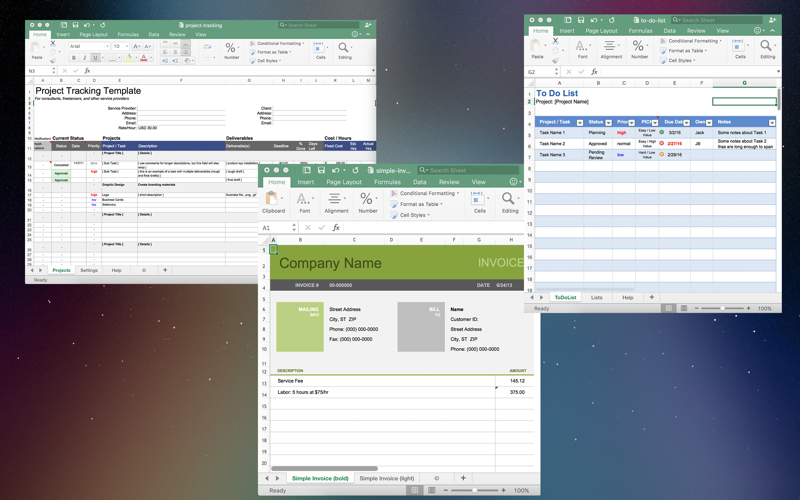Click the share person icon in project-tracking
800x500 pixels.
367,24
